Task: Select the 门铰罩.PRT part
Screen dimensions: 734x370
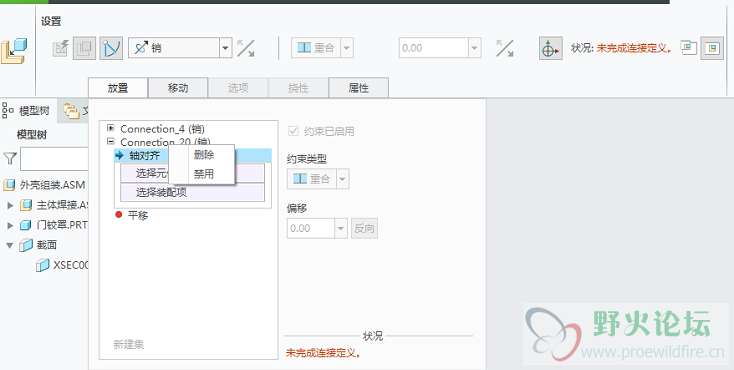Action: pos(63,225)
